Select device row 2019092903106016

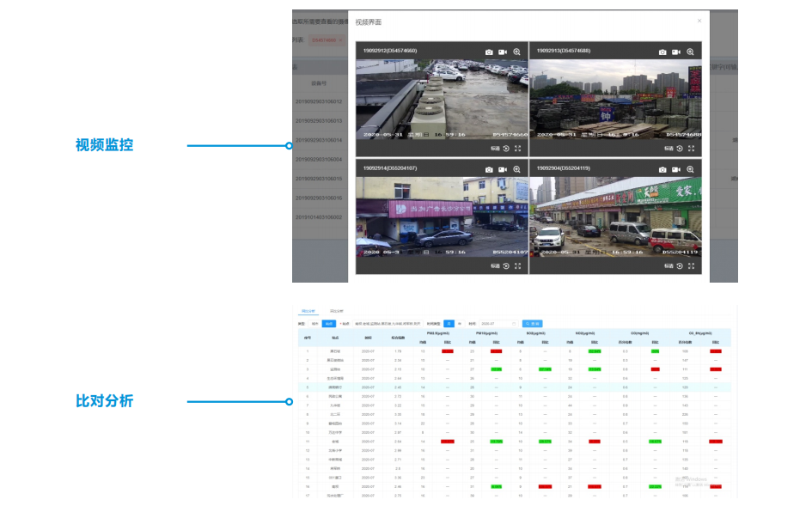tap(320, 198)
